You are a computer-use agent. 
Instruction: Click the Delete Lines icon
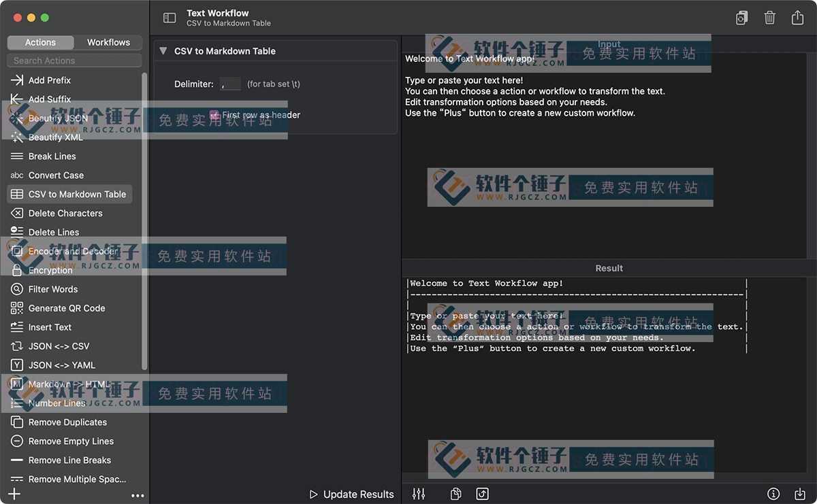tap(17, 233)
